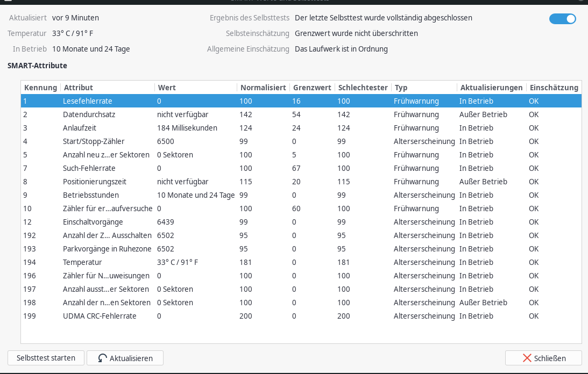Click the Normalisiert column header

(x=263, y=87)
